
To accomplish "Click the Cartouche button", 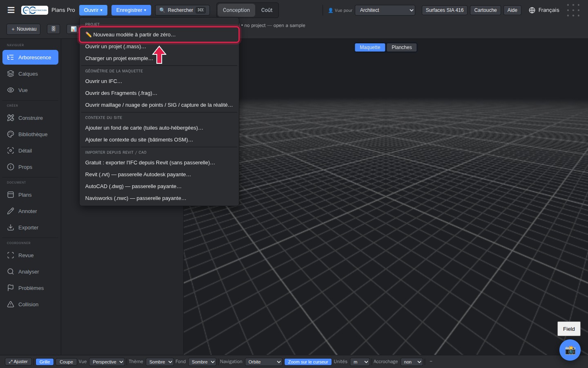I will 486,10.
